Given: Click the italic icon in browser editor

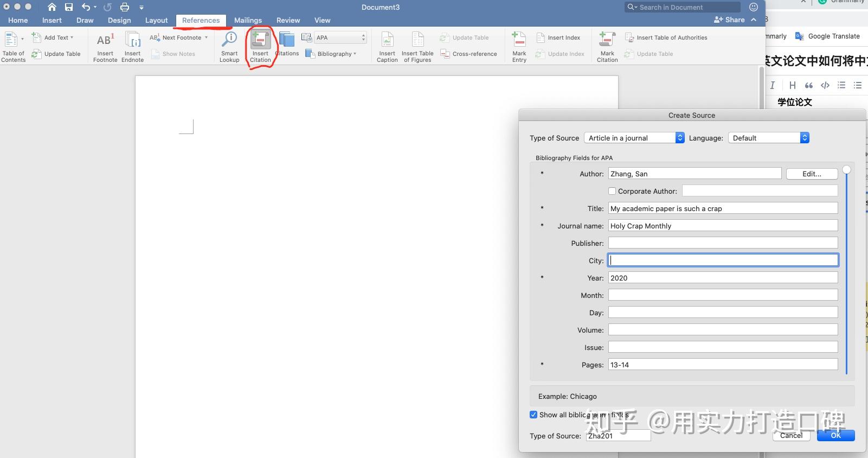Looking at the screenshot, I should pyautogui.click(x=772, y=85).
